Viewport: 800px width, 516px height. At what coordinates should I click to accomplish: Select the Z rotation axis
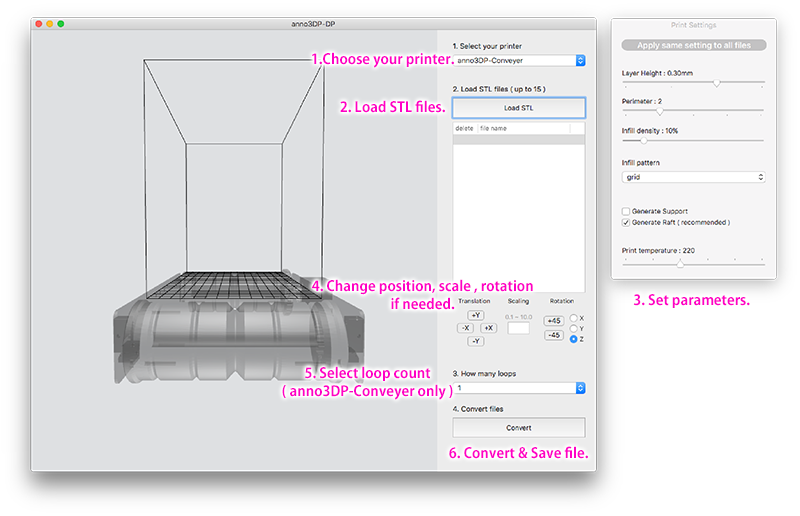572,339
